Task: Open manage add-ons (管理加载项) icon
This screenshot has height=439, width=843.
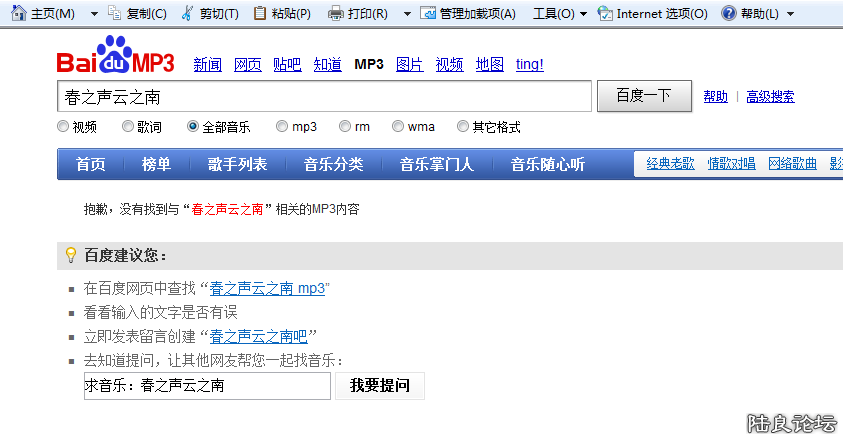Action: click(428, 13)
